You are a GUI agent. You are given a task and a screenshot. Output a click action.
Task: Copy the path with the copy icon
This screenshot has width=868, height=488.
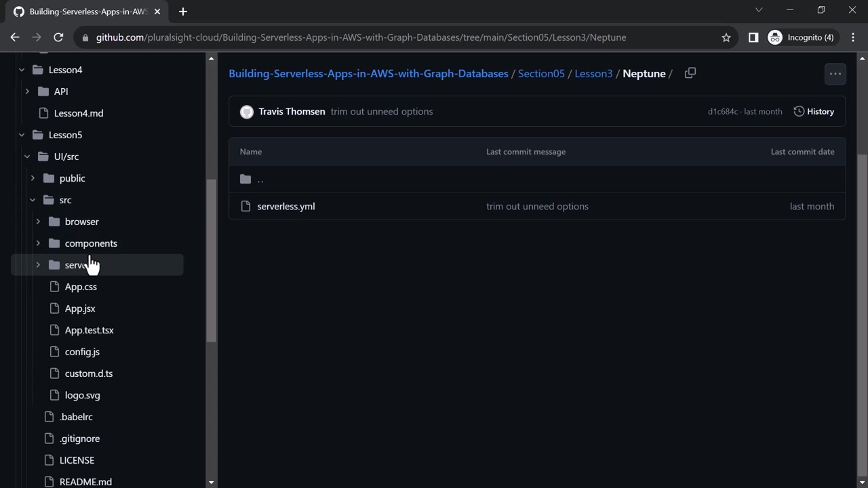click(690, 73)
